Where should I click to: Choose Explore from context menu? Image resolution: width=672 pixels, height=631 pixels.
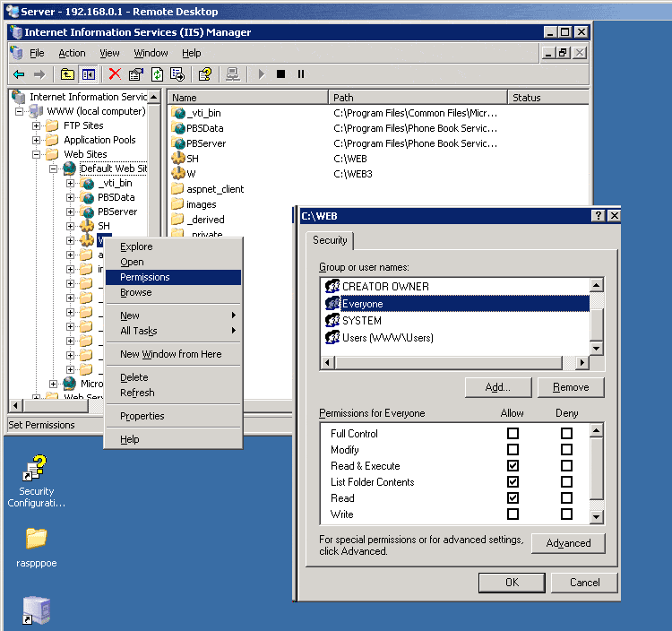pyautogui.click(x=173, y=246)
